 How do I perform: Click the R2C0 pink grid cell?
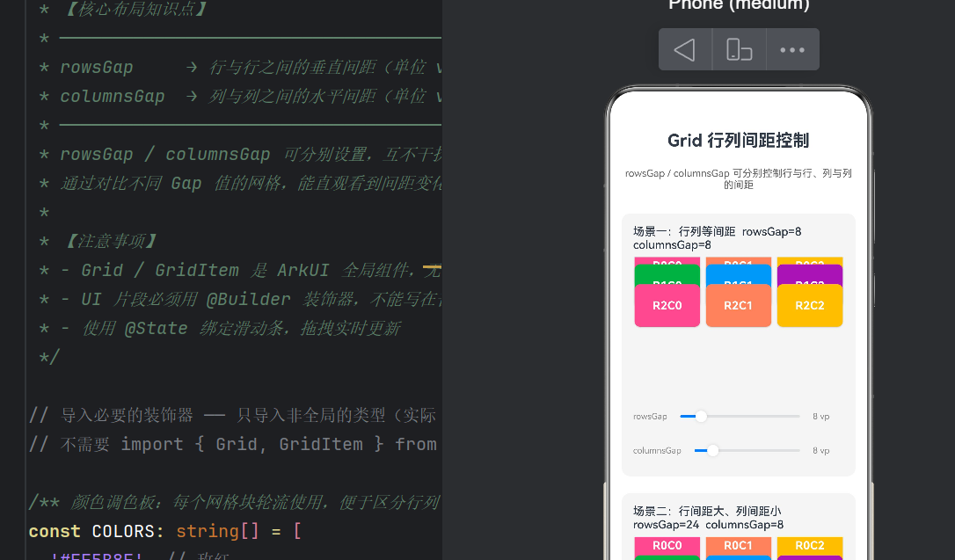point(667,306)
